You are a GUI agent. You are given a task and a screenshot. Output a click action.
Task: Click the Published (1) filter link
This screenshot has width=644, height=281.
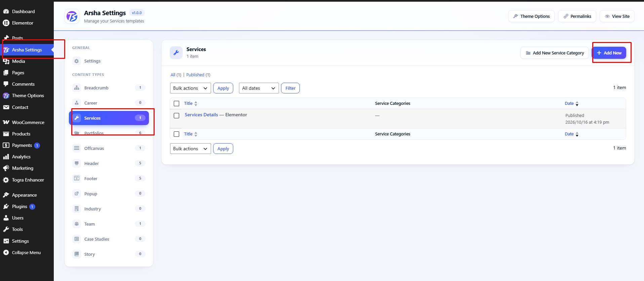(x=198, y=75)
